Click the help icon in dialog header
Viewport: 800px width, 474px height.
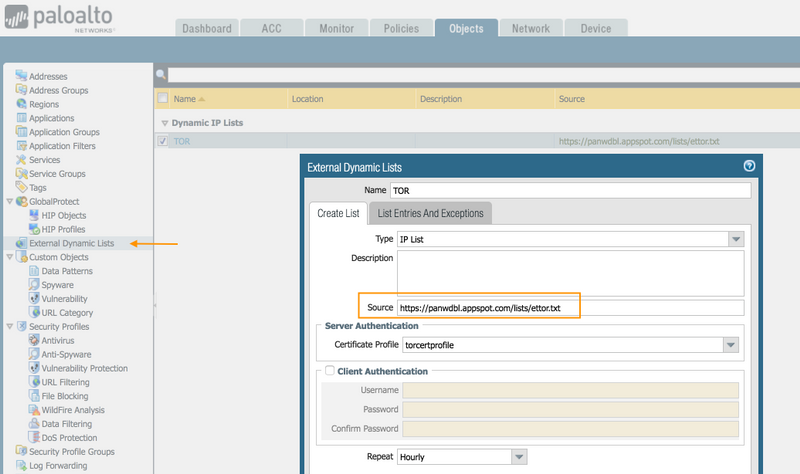pyautogui.click(x=749, y=167)
